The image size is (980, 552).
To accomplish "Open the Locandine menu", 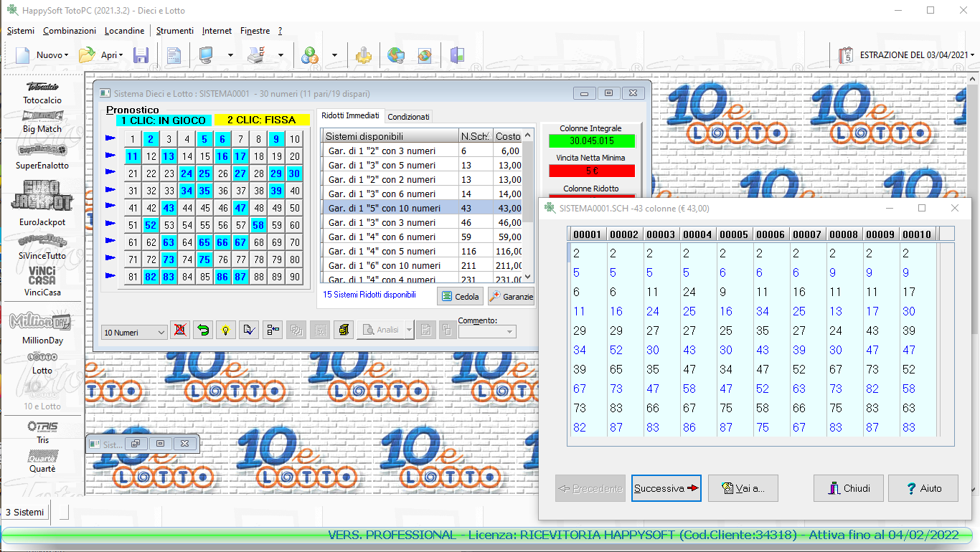I will (x=124, y=31).
